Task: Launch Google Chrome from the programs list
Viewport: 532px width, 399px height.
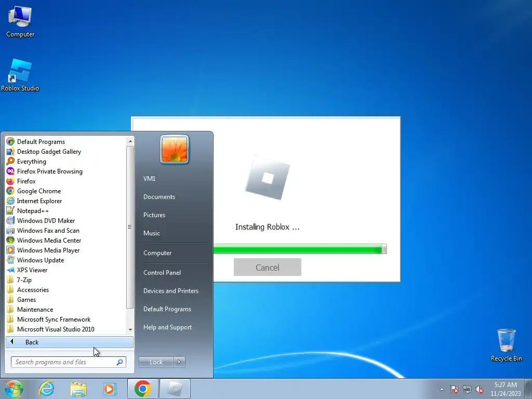Action: tap(66, 191)
